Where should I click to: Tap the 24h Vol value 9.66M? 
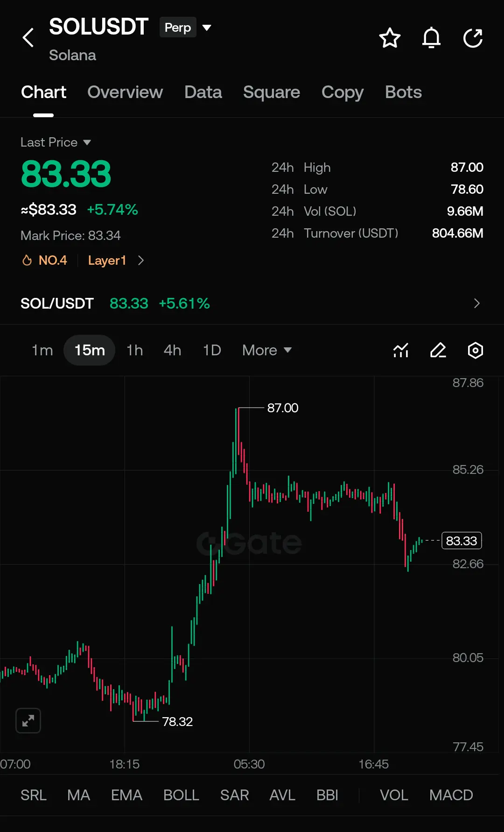pyautogui.click(x=465, y=211)
